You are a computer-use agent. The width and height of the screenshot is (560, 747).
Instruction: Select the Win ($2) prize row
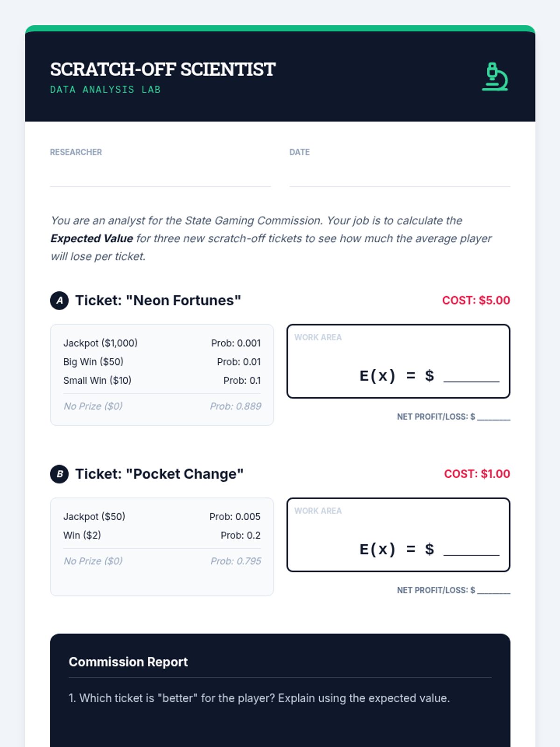[161, 536]
